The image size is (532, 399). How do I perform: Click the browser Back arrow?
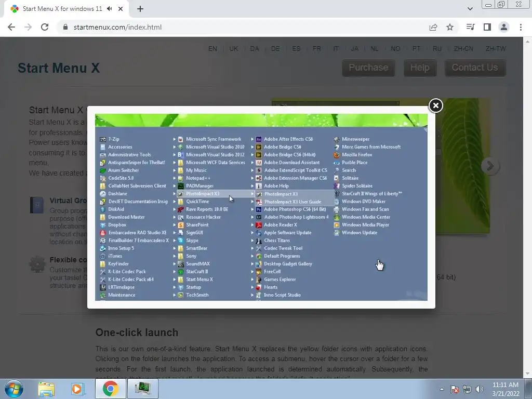(11, 27)
